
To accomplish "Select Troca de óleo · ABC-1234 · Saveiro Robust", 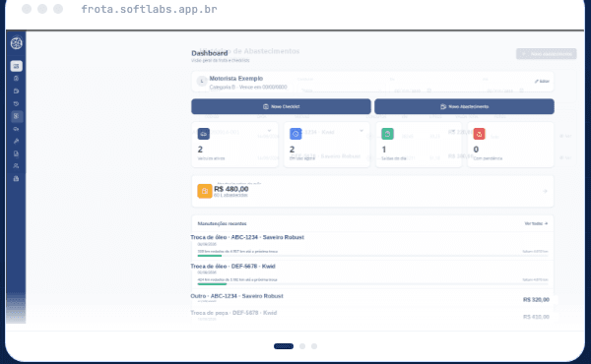I will pyautogui.click(x=247, y=237).
